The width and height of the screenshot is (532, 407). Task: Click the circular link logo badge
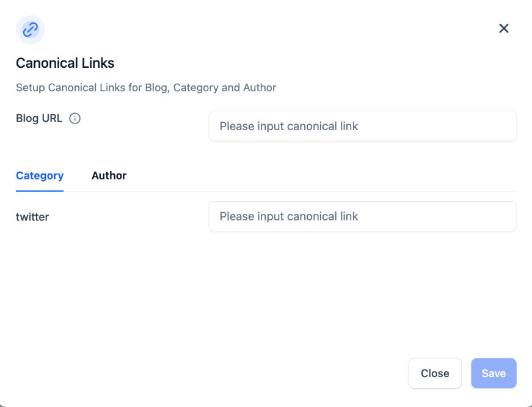[x=31, y=29]
